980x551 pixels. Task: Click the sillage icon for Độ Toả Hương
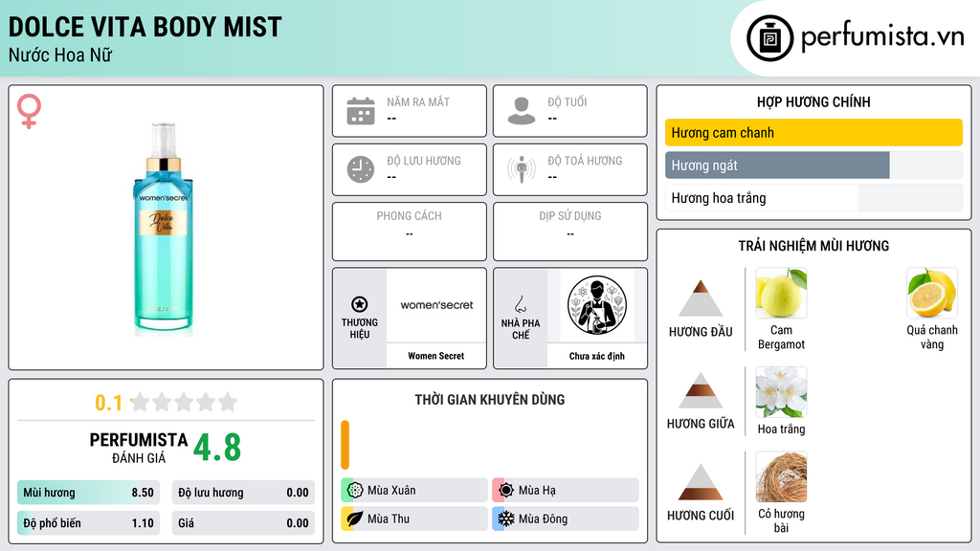point(522,169)
